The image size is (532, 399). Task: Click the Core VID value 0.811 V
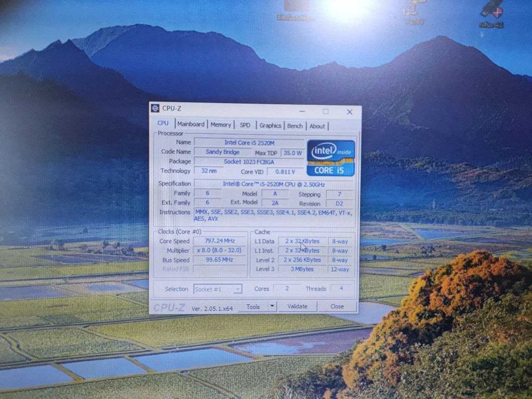click(285, 172)
